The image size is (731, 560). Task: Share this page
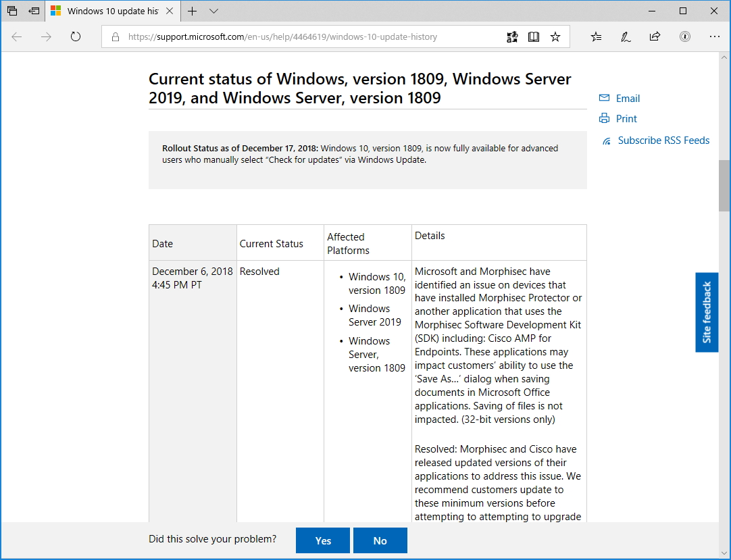tap(655, 36)
